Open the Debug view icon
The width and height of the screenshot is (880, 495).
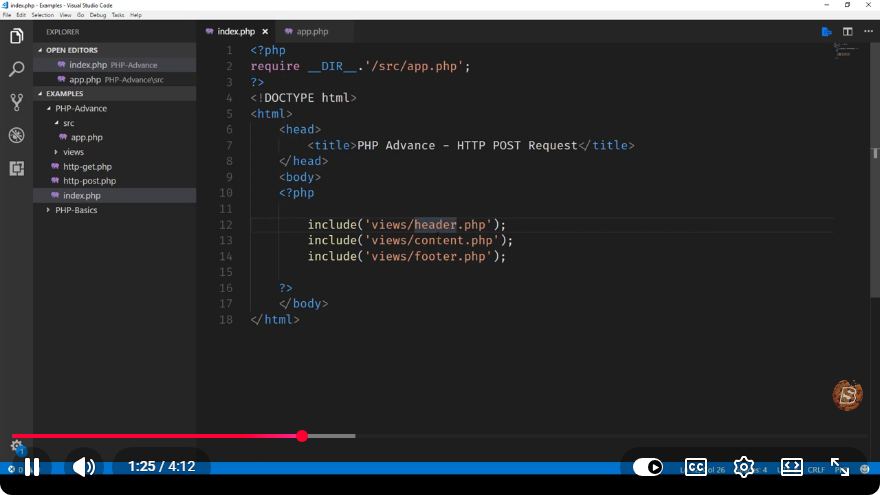click(x=16, y=135)
